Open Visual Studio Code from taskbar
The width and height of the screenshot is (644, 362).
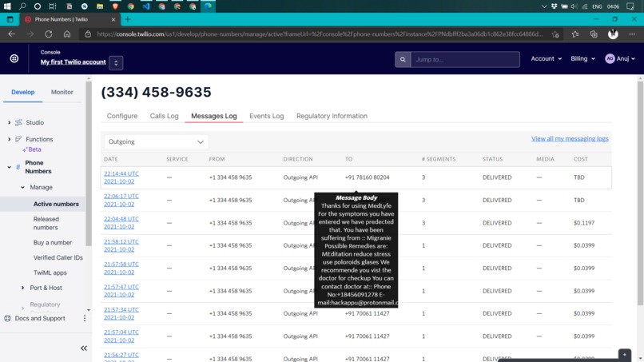click(146, 6)
